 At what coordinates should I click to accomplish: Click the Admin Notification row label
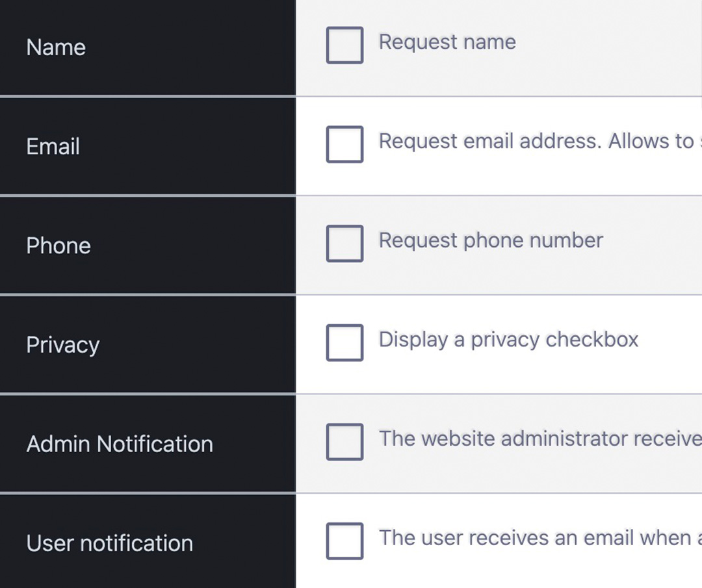pyautogui.click(x=120, y=444)
